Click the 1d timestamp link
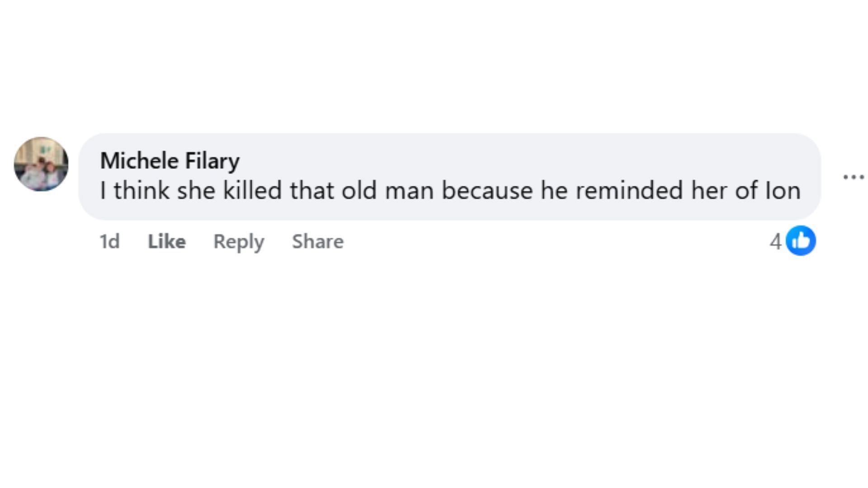 coord(109,242)
